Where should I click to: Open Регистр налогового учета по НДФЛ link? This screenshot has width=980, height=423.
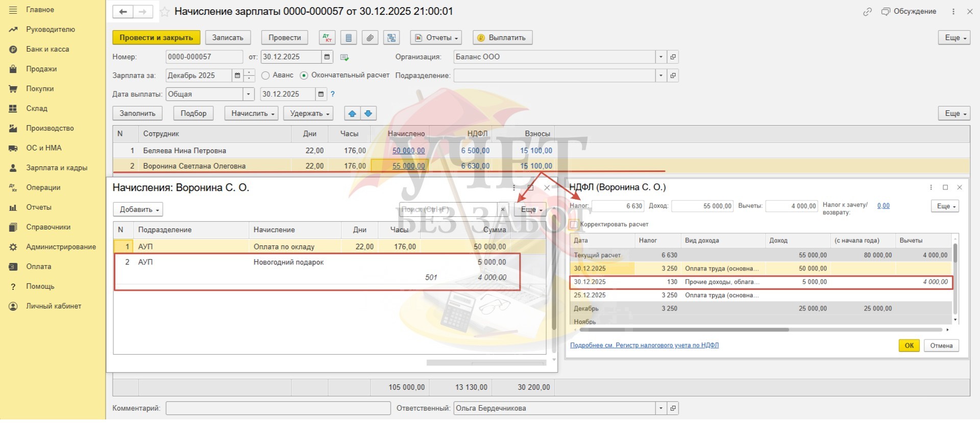point(644,345)
